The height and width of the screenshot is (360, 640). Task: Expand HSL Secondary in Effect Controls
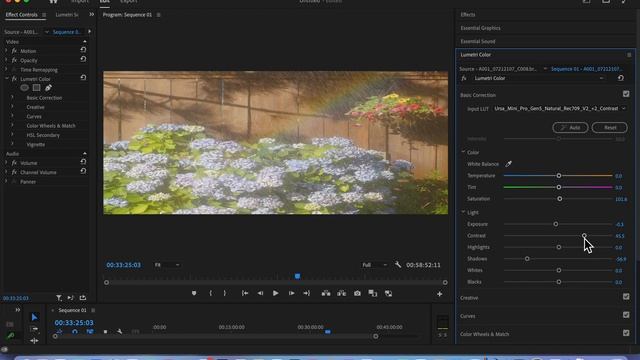click(12, 135)
